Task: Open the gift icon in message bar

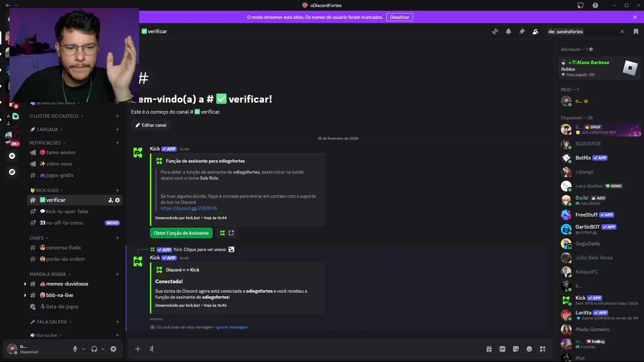Action: point(489,349)
